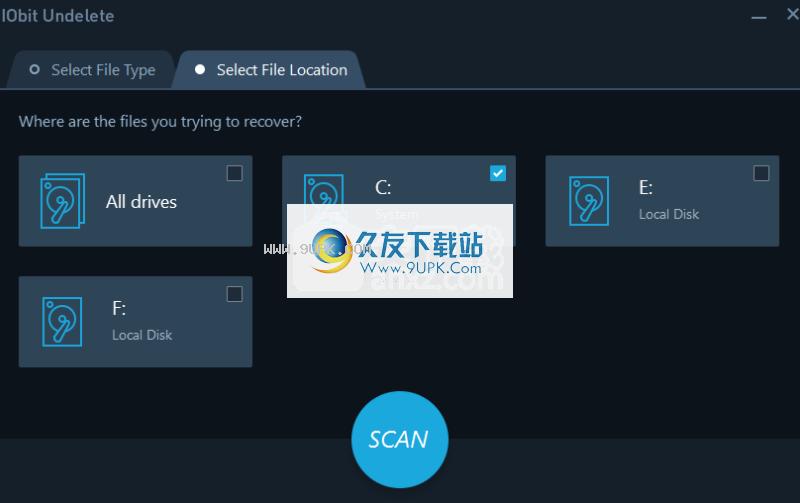Click the 'E:' drive letter text
This screenshot has width=800, height=503.
click(646, 188)
